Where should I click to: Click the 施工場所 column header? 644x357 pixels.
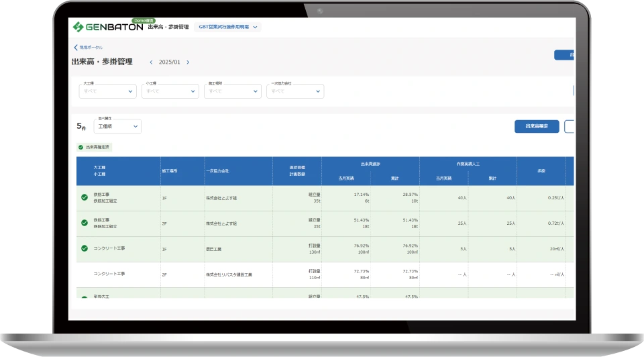[170, 171]
